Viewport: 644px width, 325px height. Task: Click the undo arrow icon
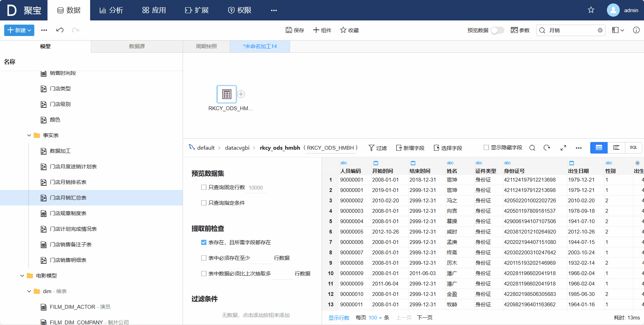[60, 30]
